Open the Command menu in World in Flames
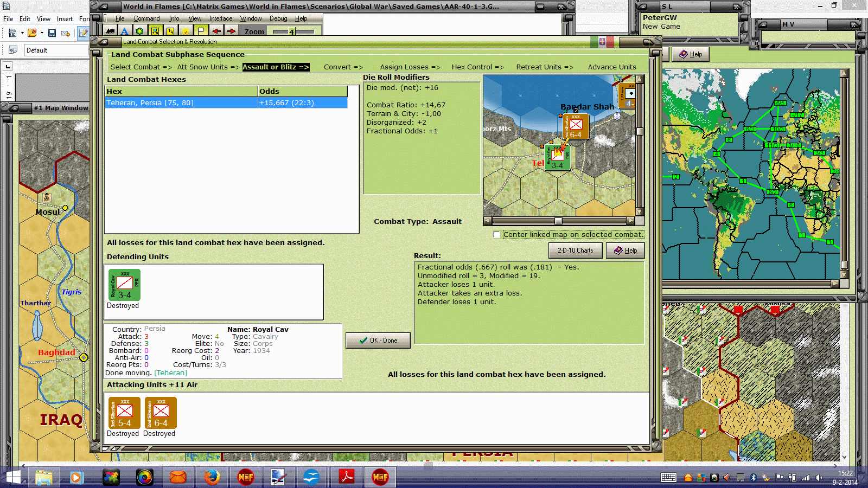Screen dimensions: 868x488 coord(147,18)
